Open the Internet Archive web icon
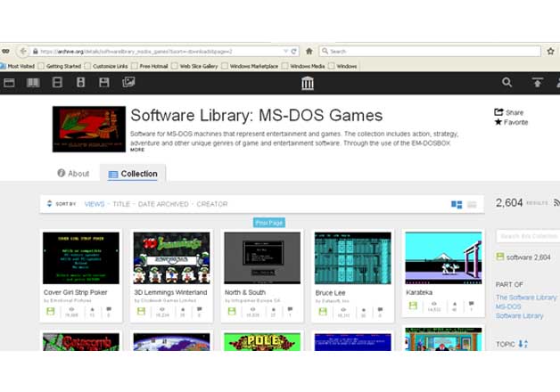This screenshot has width=560, height=392. pyautogui.click(x=9, y=83)
